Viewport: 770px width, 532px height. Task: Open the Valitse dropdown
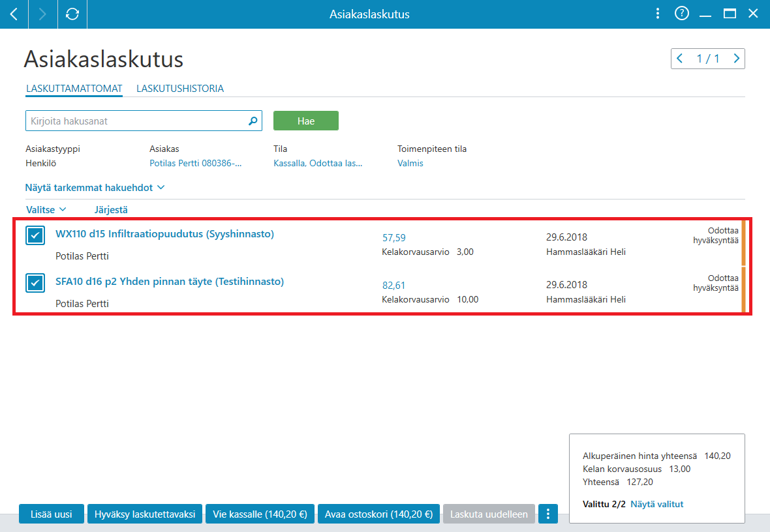[46, 209]
